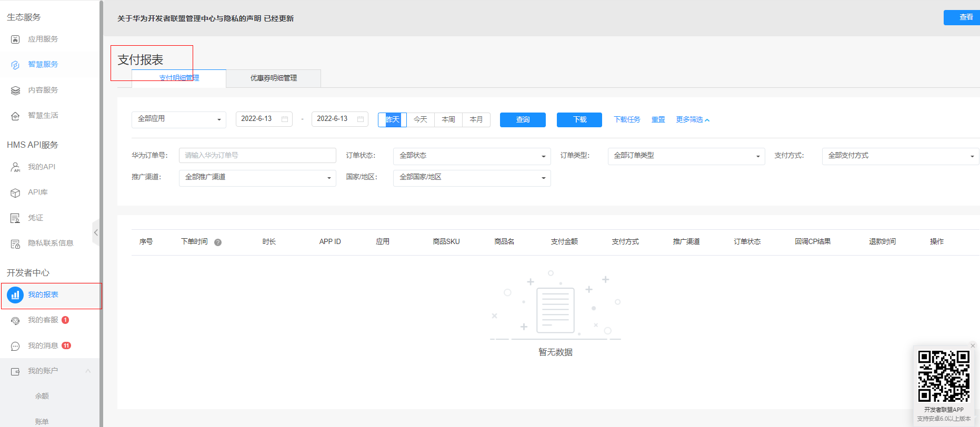
Task: Open 余额 under 我的账户
Action: coord(42,396)
